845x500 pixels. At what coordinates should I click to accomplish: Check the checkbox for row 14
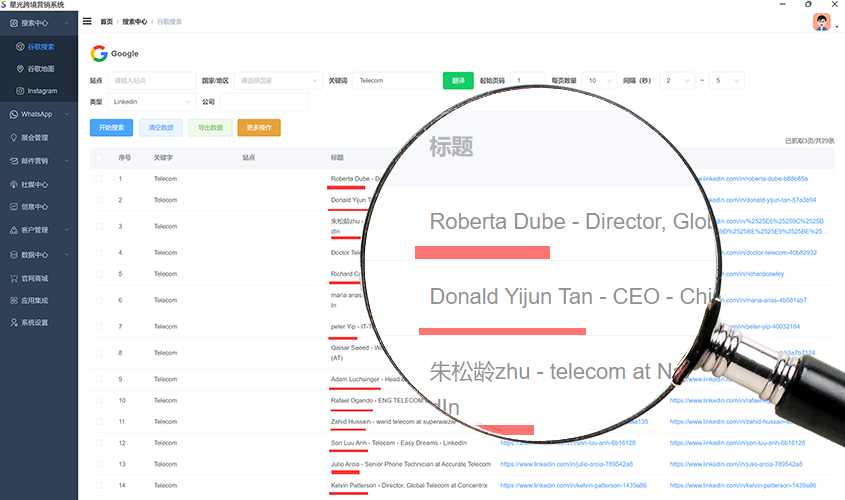point(99,485)
